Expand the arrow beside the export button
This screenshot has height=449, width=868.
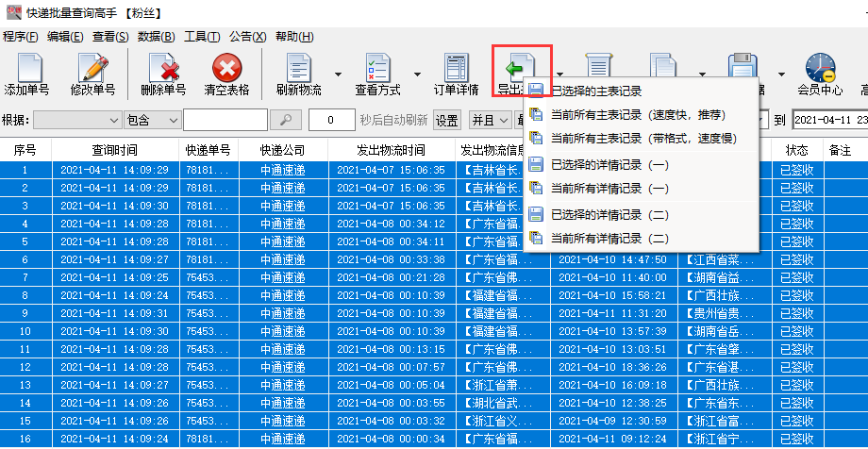pos(560,73)
